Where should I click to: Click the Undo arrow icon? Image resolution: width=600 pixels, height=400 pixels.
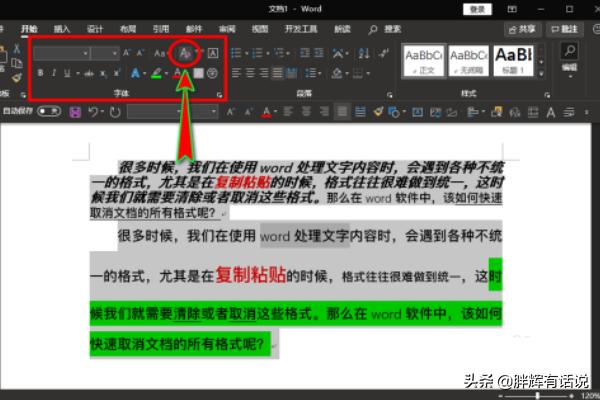[x=93, y=112]
